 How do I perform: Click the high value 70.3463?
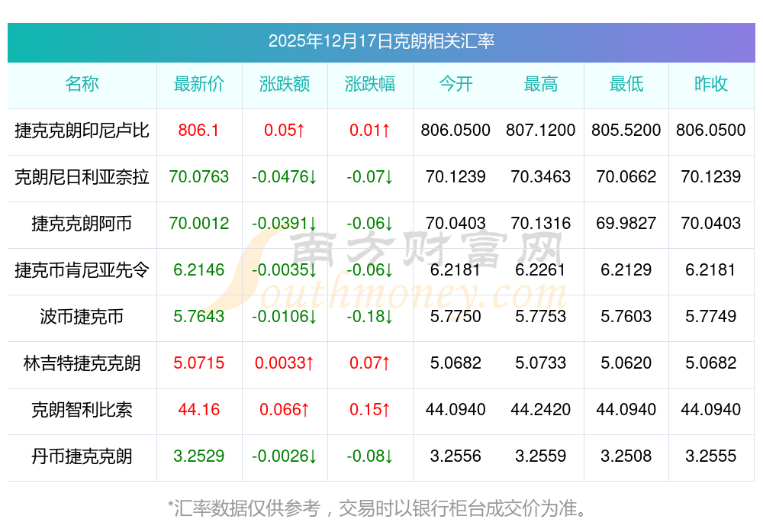[541, 176]
